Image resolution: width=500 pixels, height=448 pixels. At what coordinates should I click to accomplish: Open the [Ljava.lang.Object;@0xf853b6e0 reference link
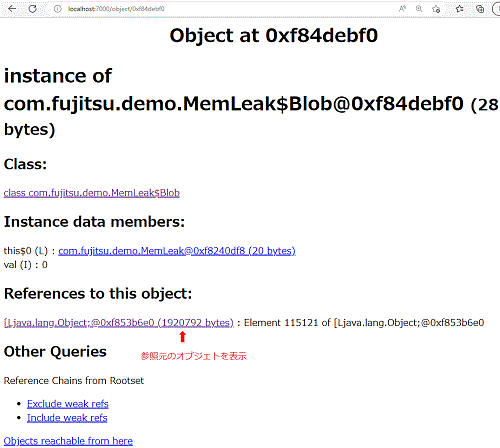point(119,323)
